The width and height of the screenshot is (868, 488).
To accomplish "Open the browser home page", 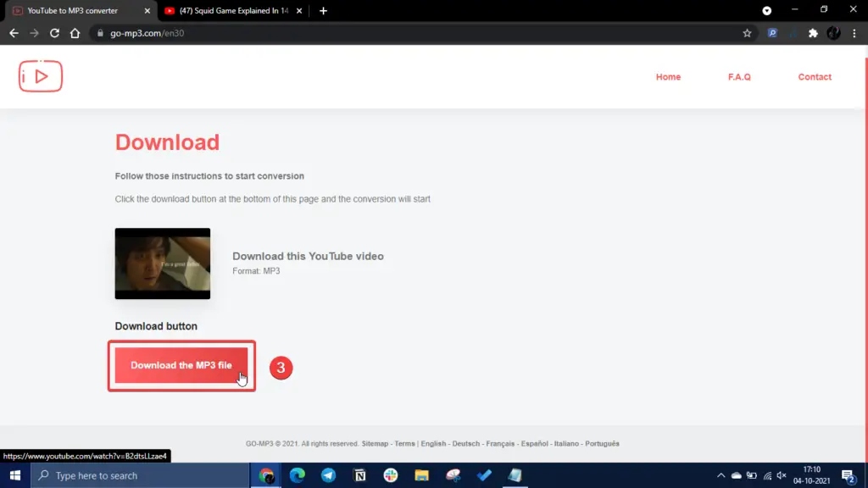I will 75,33.
